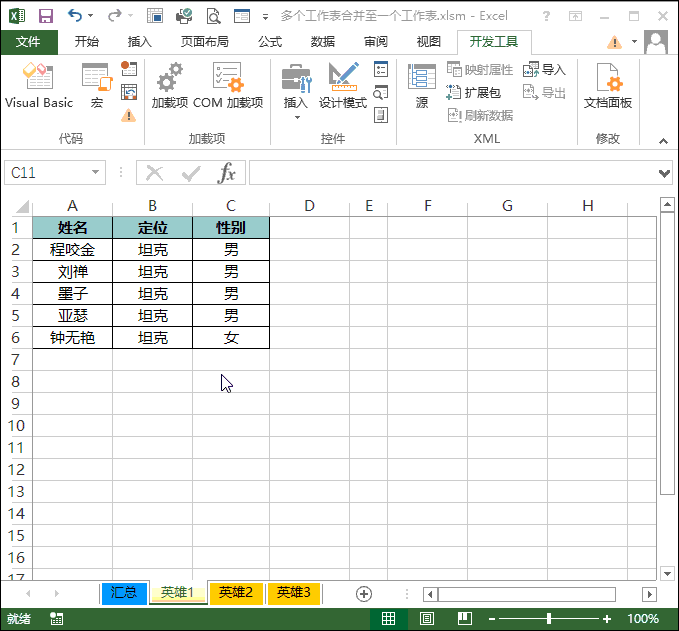Click the Insert Function fx icon
Image resolution: width=679 pixels, height=631 pixels.
(x=227, y=173)
